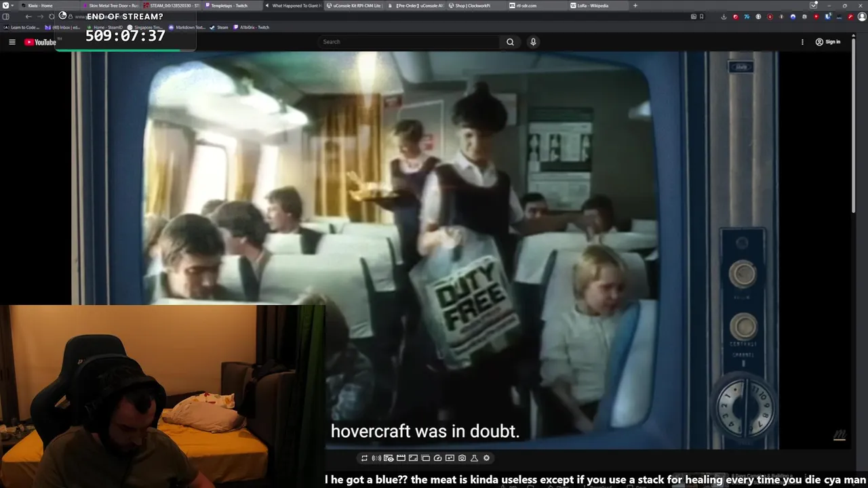Switch to the rtl-sdr.com tab
Screen dimensions: 868x488
point(537,5)
